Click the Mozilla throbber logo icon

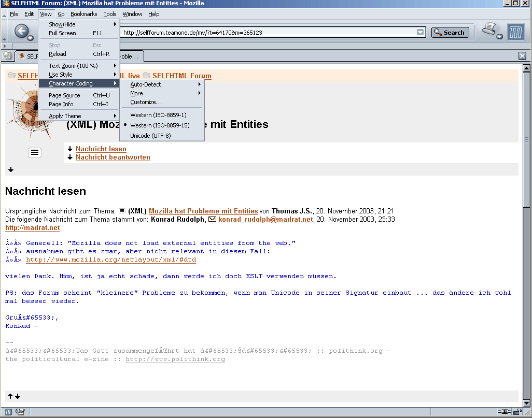pyautogui.click(x=515, y=32)
